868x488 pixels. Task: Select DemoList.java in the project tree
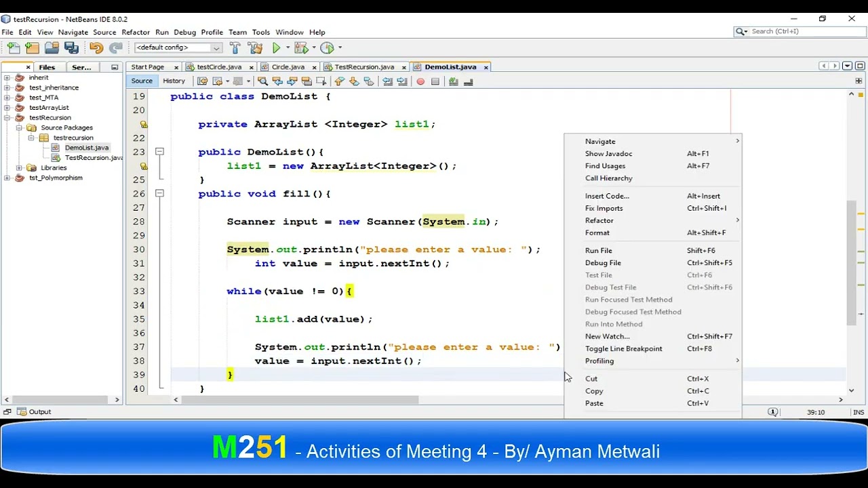pyautogui.click(x=86, y=148)
